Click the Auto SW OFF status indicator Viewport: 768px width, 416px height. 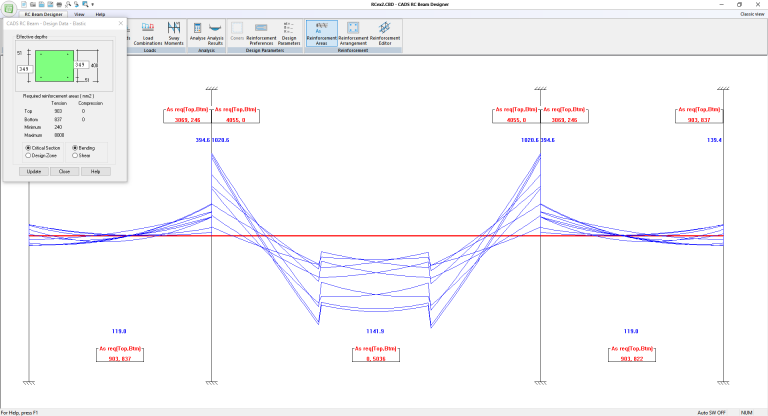pyautogui.click(x=712, y=413)
